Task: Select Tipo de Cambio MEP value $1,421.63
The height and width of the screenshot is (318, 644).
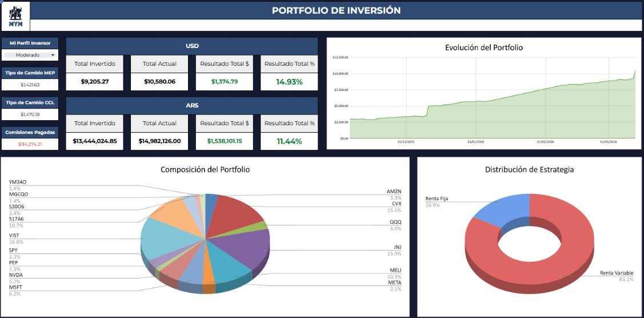Action: pos(30,85)
